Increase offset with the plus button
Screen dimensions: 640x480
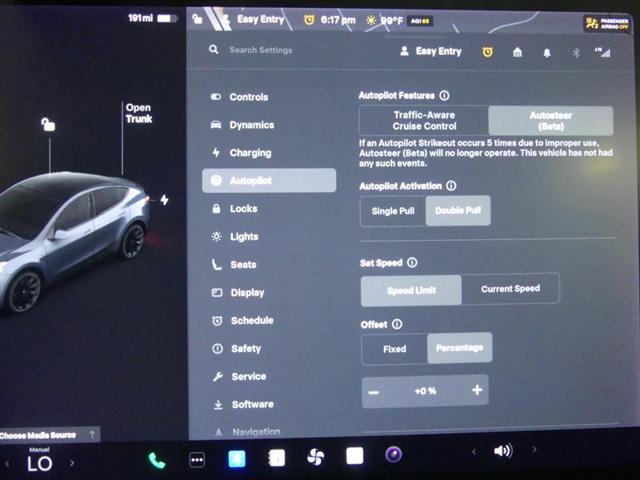[x=477, y=390]
